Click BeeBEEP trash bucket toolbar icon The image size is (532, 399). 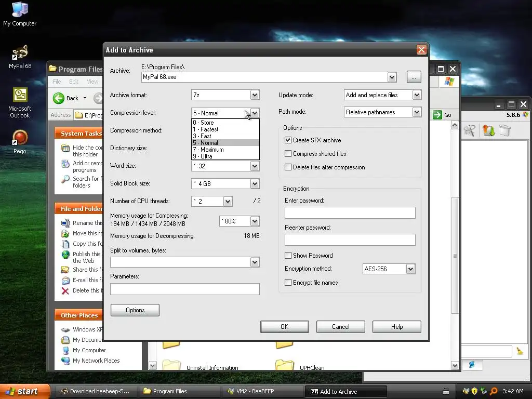point(505,130)
